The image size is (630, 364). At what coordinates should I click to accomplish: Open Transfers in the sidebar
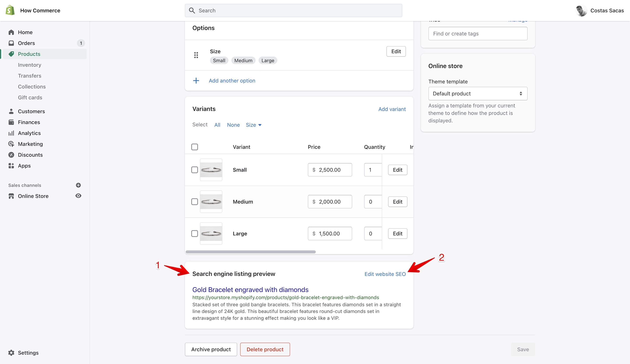click(30, 76)
